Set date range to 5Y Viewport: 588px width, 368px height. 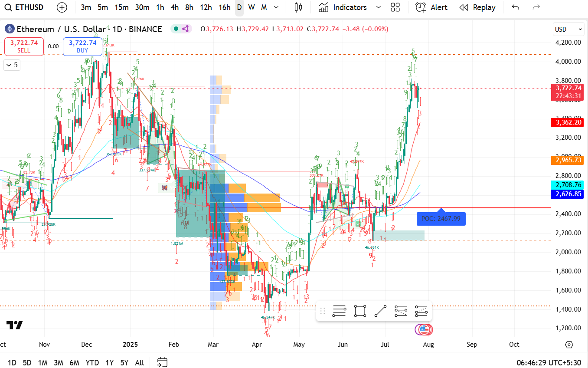(124, 362)
